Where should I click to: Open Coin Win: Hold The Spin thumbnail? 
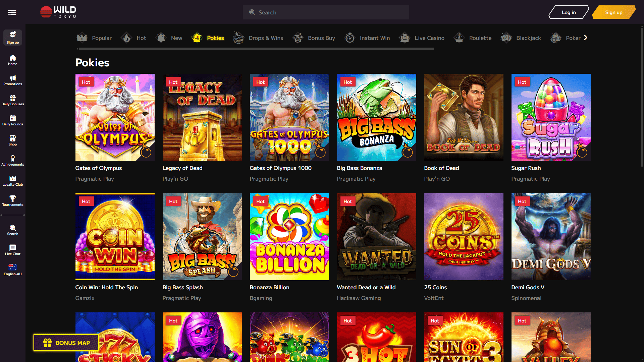tap(115, 237)
